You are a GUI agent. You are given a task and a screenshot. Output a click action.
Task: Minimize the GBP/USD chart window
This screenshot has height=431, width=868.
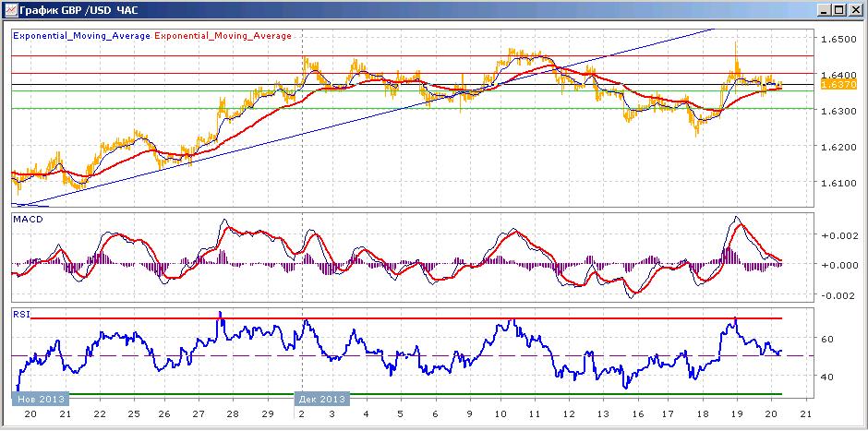click(x=826, y=9)
